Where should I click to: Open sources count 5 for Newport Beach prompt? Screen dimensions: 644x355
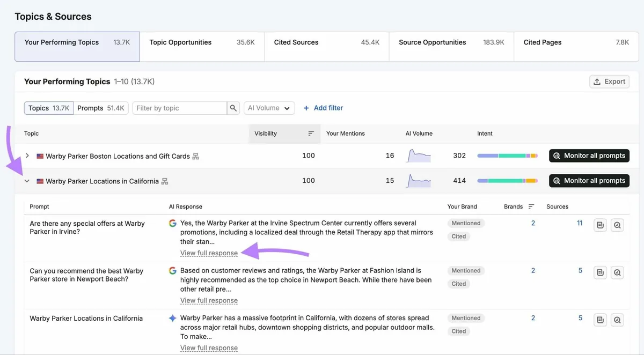580,271
